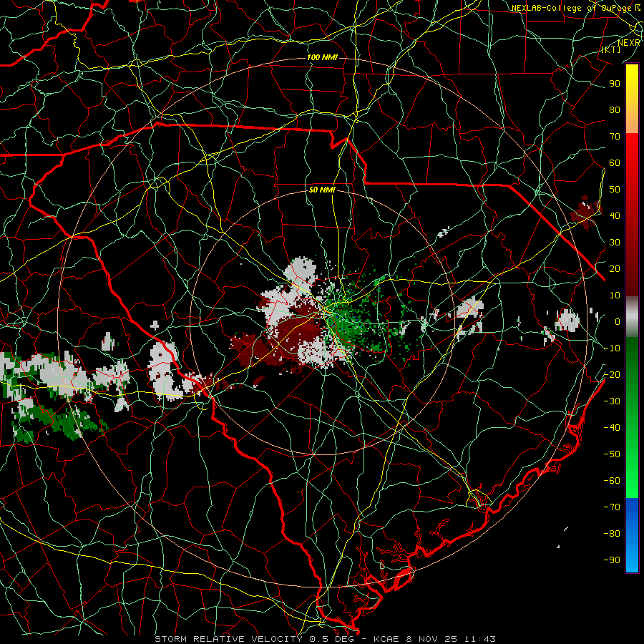Click the 90 value on the color scale

coord(615,84)
